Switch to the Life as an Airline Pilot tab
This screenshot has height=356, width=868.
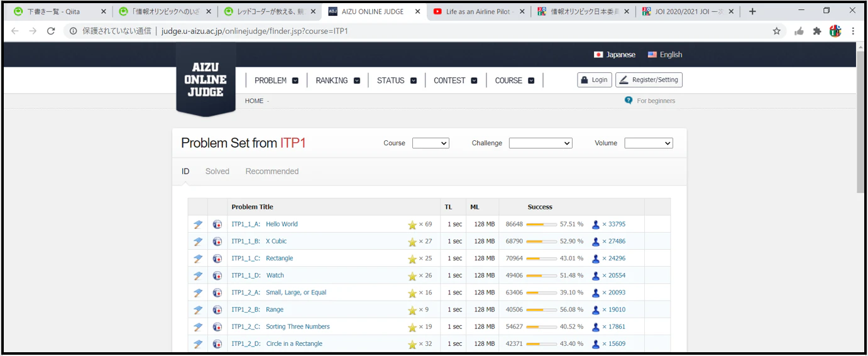479,11
